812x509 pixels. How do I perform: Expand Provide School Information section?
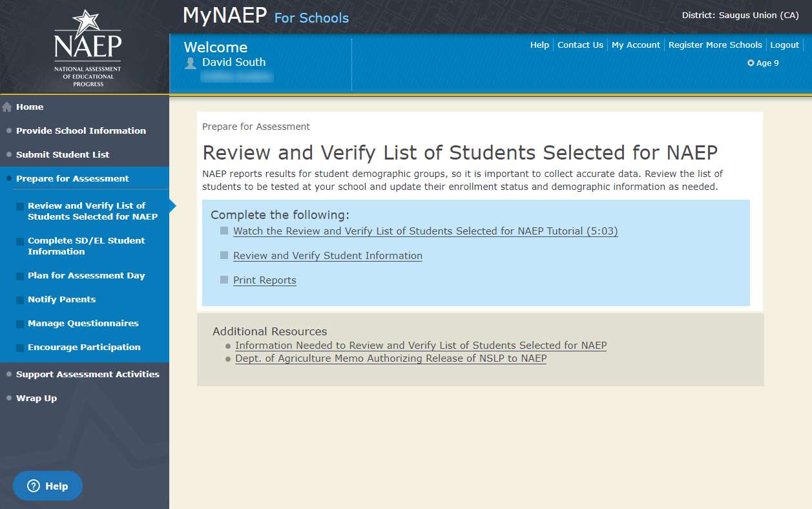pyautogui.click(x=81, y=130)
